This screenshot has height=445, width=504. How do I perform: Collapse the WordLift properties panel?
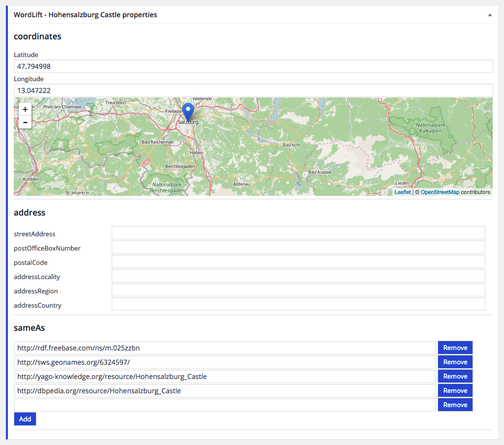(489, 15)
